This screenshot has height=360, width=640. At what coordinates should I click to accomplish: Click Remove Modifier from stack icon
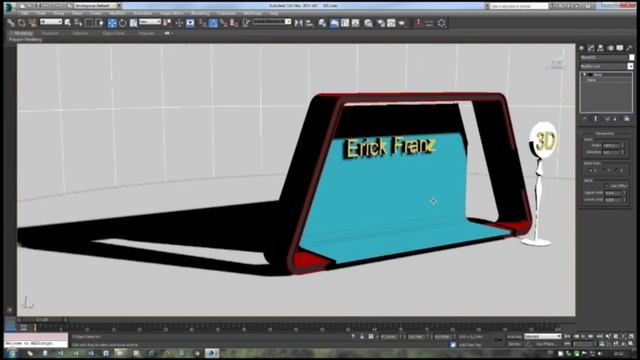pos(616,119)
